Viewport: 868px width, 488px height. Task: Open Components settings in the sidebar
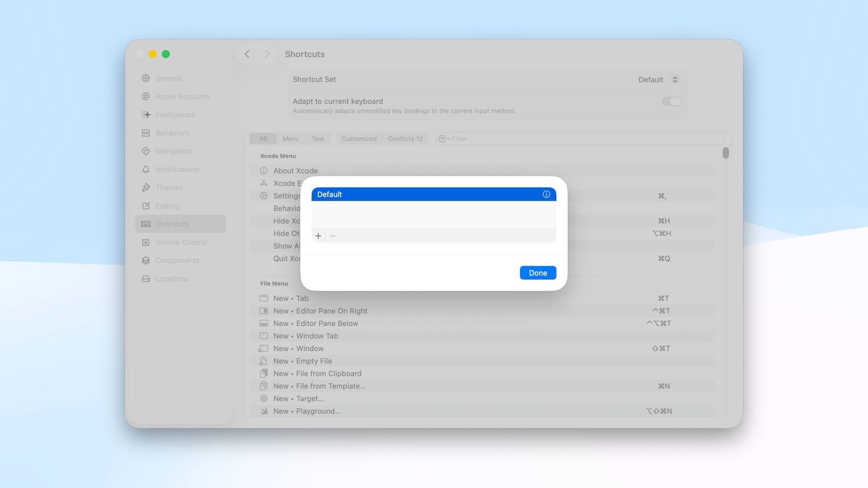[177, 261]
